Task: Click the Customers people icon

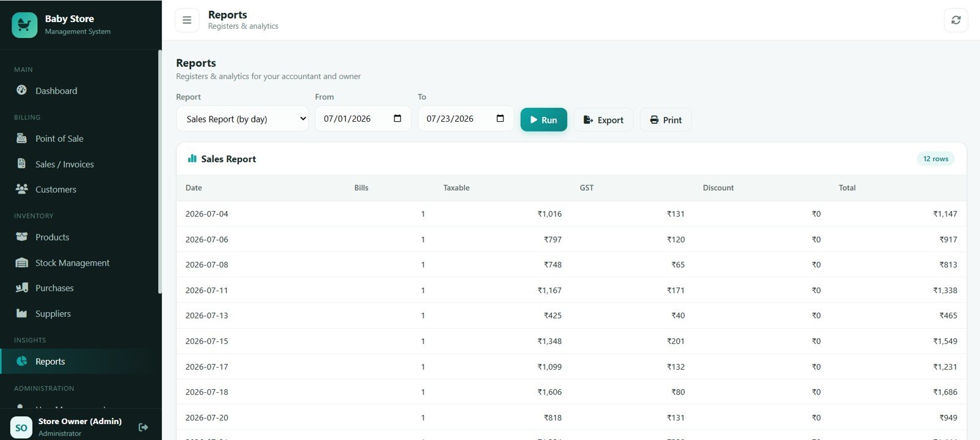Action: point(21,189)
